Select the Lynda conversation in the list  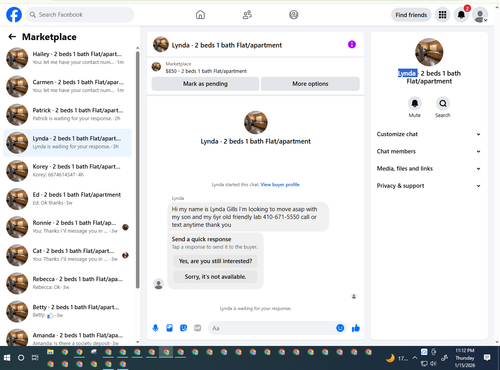(x=67, y=142)
